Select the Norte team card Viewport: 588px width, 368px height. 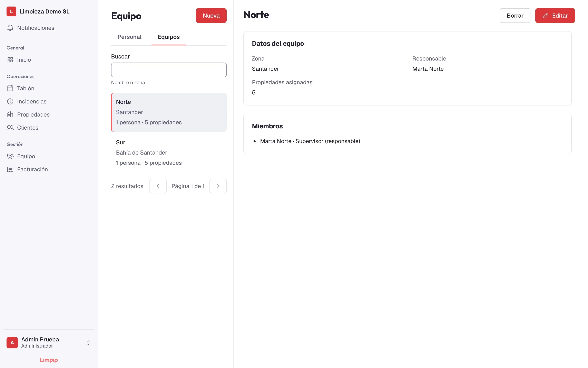point(169,112)
